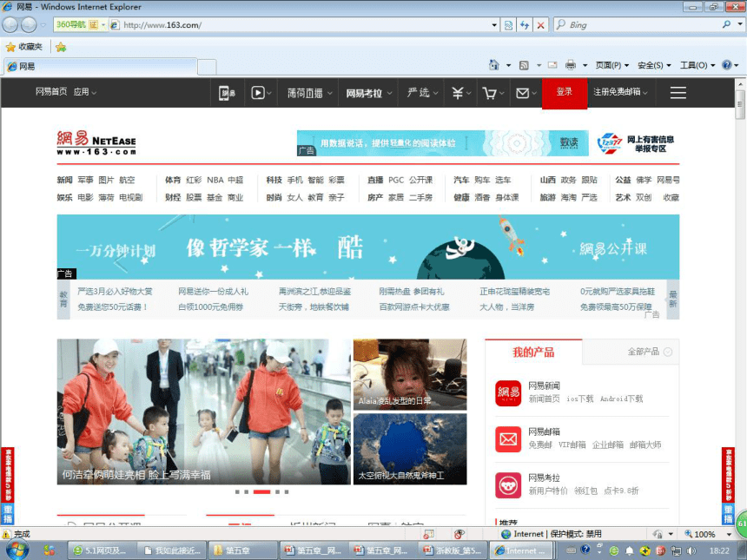Open the address bar history dropdown arrow
Screen dimensions: 747x560
tap(494, 25)
